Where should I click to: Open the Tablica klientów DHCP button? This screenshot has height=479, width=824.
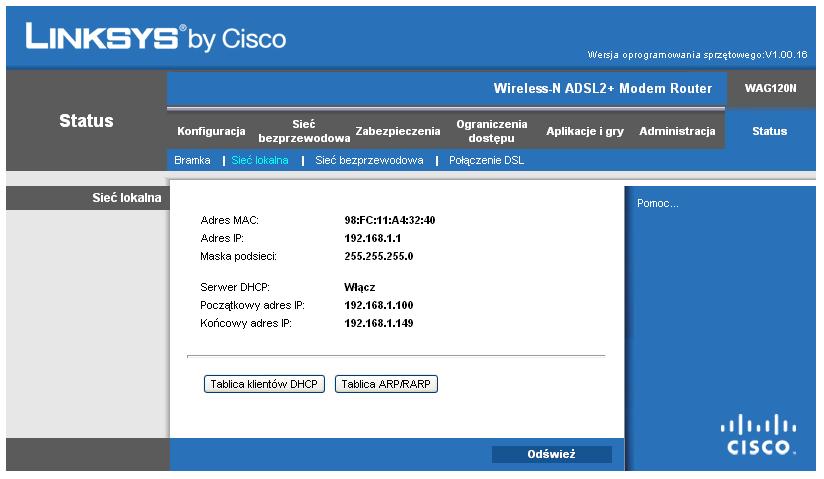[x=264, y=384]
